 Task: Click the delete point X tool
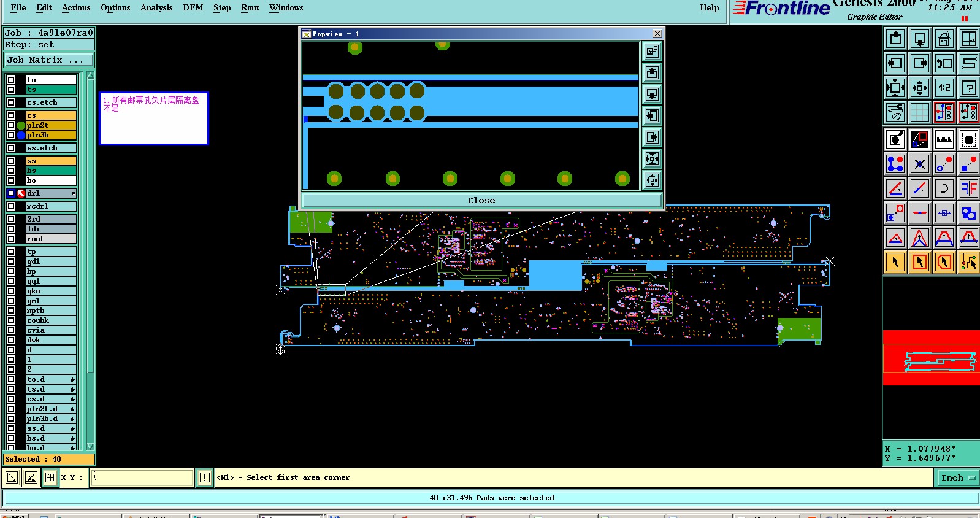click(920, 164)
